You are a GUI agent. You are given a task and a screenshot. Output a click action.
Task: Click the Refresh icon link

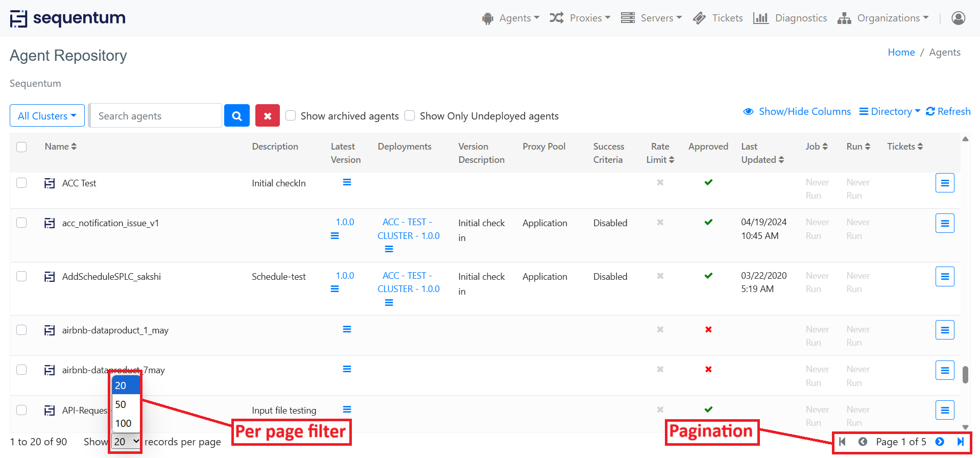pyautogui.click(x=948, y=111)
